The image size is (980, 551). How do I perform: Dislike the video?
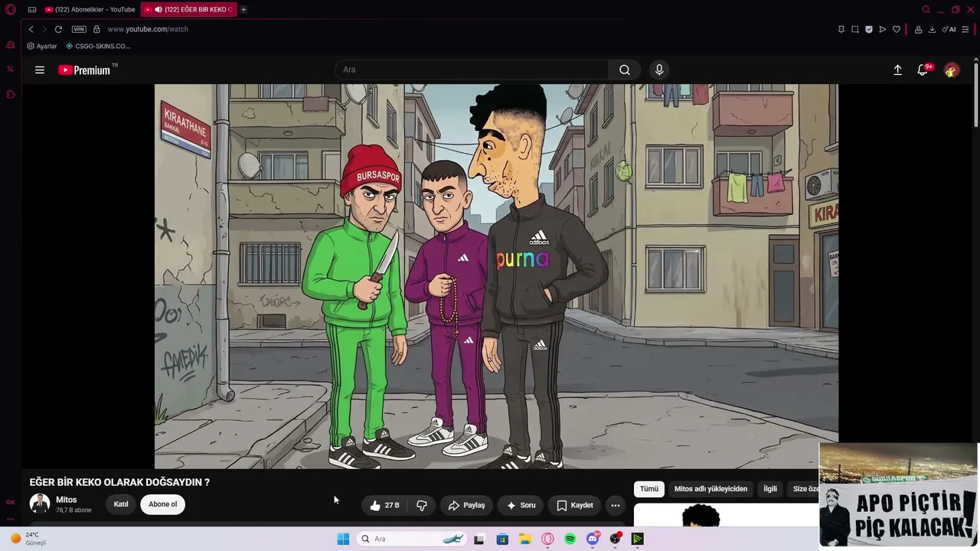pyautogui.click(x=422, y=505)
